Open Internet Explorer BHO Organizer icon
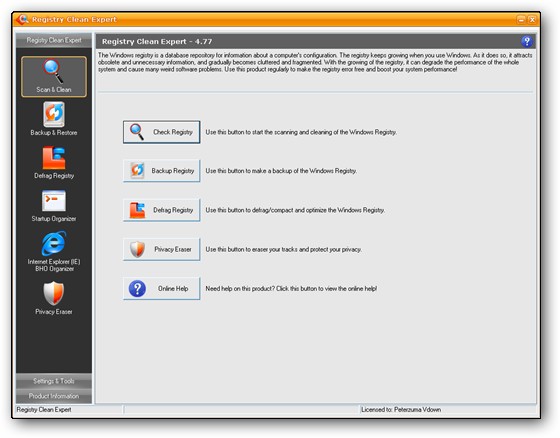This screenshot has width=560, height=438. [54, 244]
